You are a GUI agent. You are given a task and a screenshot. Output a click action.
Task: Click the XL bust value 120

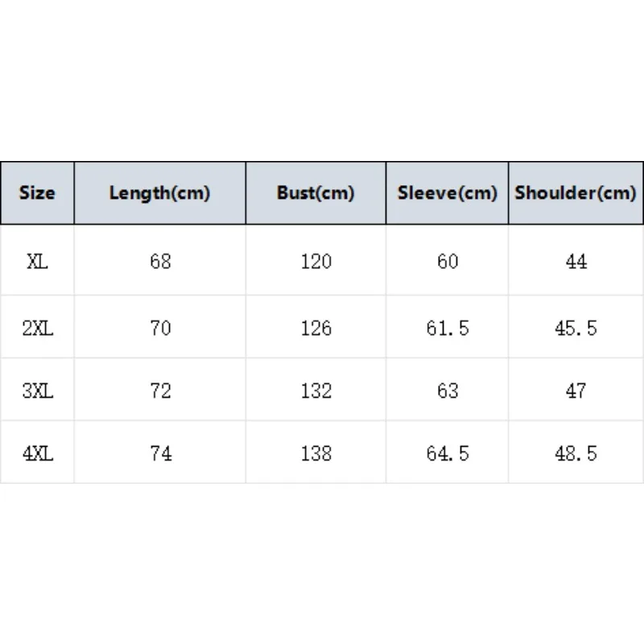[316, 261]
